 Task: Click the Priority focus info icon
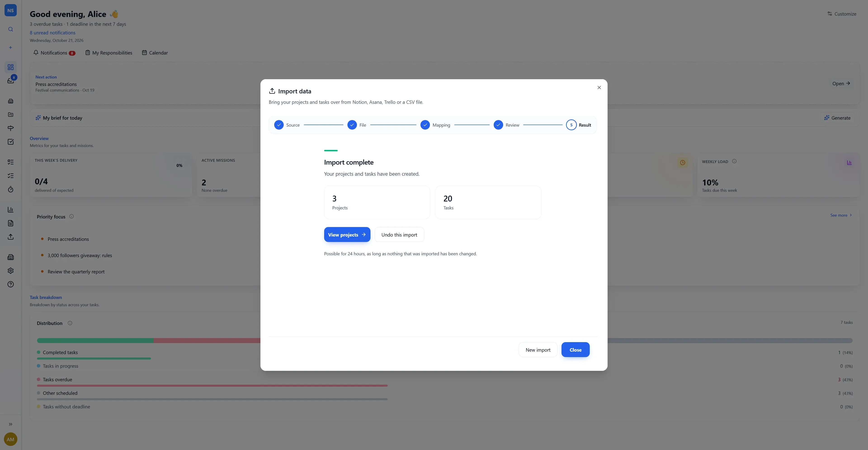coord(71,216)
